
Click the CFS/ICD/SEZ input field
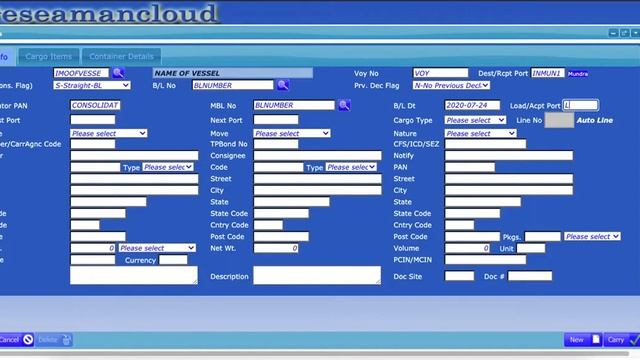click(485, 144)
